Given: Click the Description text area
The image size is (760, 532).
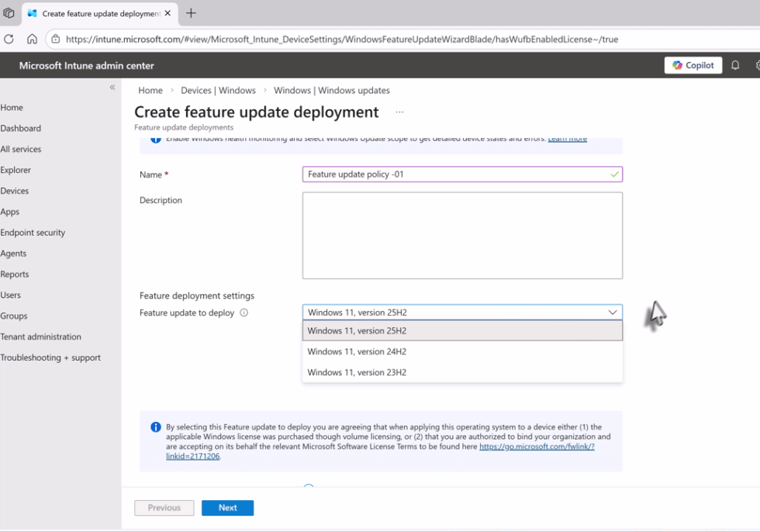Looking at the screenshot, I should pos(462,236).
